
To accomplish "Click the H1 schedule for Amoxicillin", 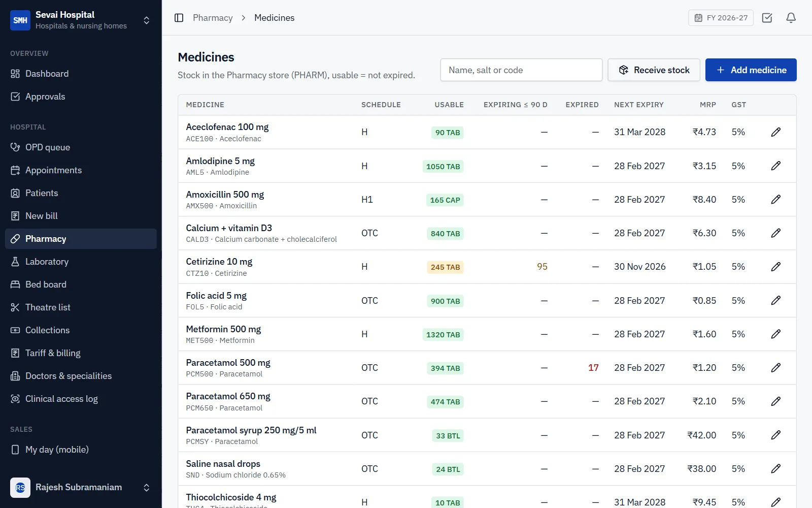I will (x=367, y=200).
